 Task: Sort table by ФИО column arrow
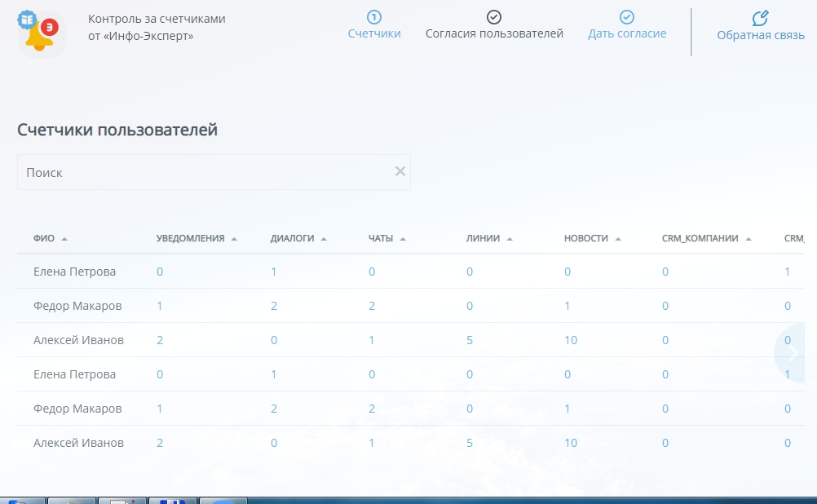[x=64, y=239]
